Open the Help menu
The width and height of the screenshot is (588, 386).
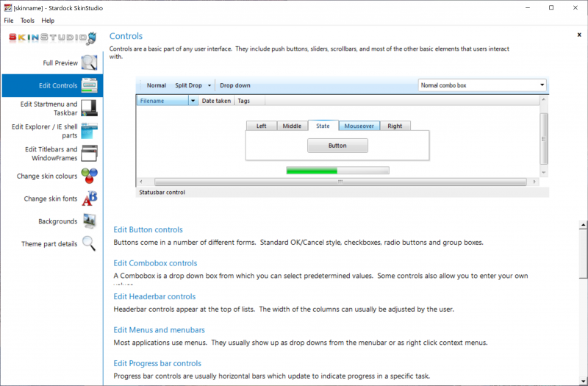48,21
